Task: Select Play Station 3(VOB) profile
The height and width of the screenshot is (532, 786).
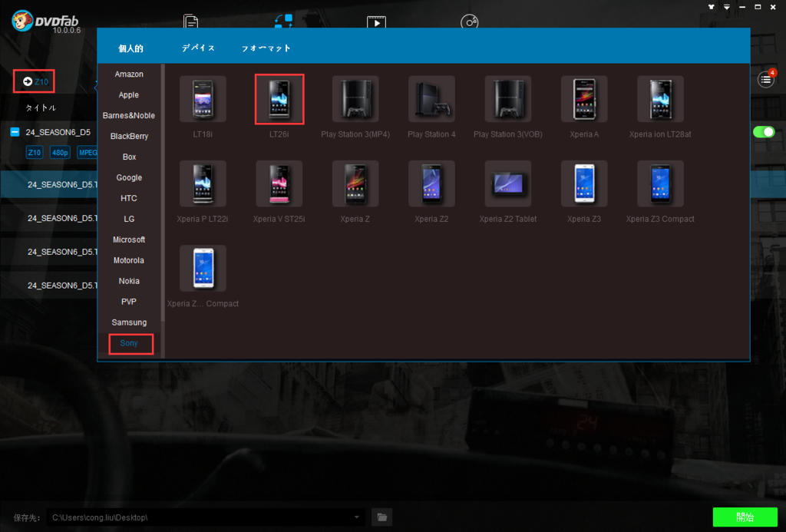Action: [508, 99]
